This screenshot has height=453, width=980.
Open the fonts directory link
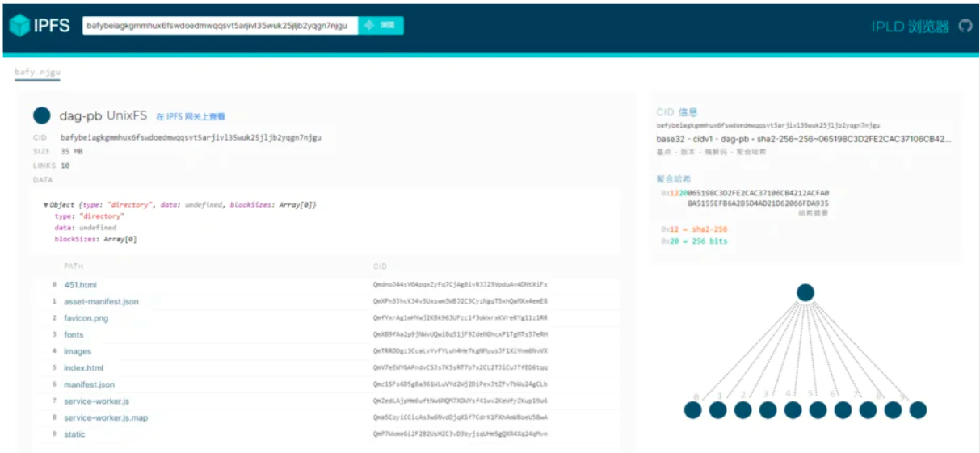74,334
